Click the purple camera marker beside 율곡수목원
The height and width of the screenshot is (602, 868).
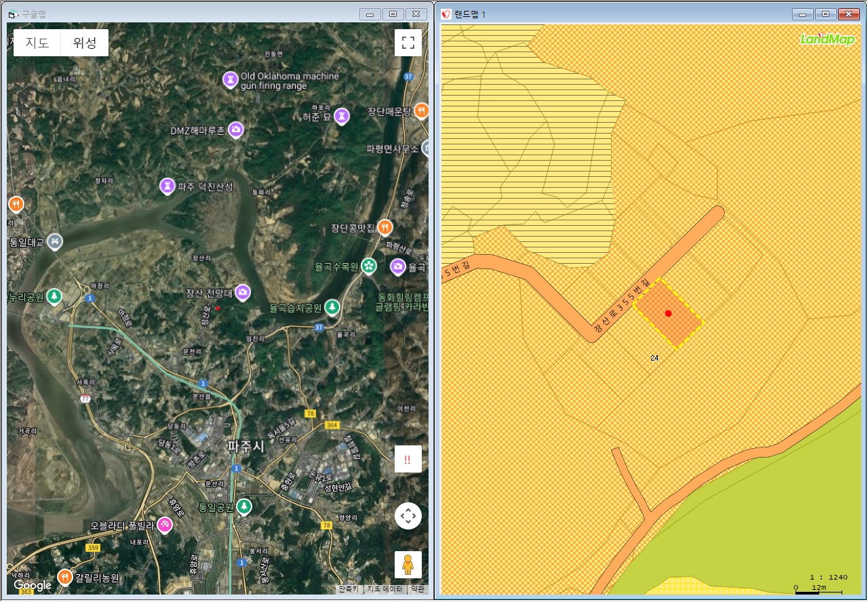398,266
